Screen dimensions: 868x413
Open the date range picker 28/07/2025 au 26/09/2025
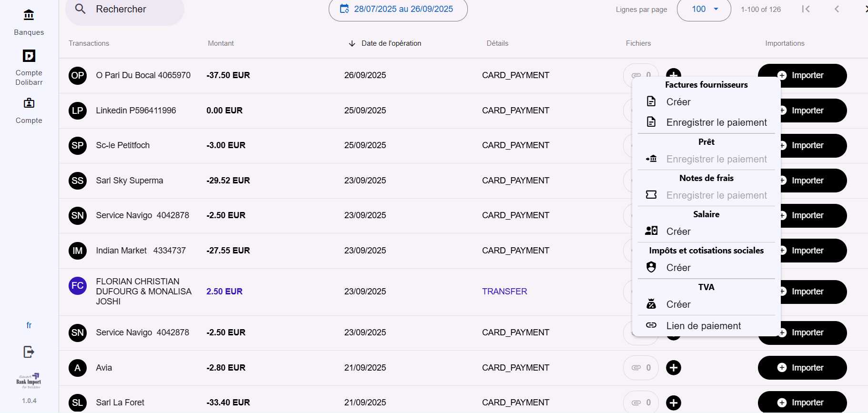398,9
